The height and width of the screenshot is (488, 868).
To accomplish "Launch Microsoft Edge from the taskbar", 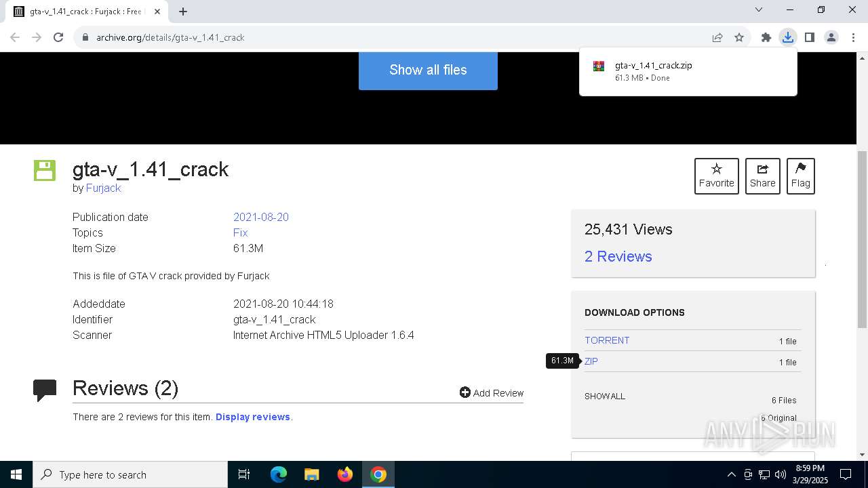I will tap(279, 474).
